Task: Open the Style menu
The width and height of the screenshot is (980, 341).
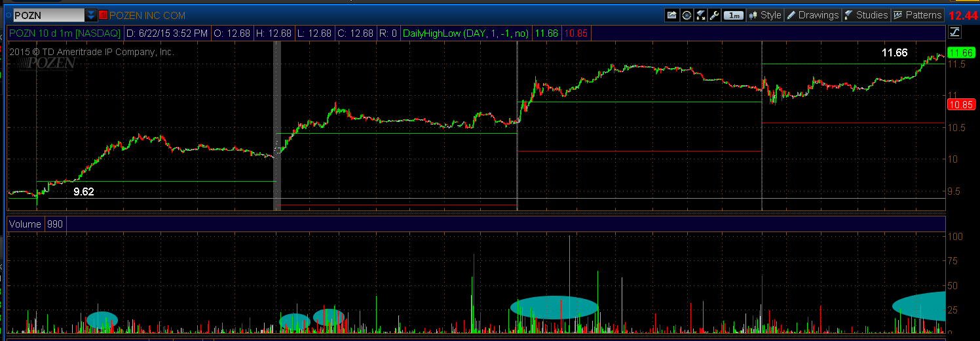Action: point(764,15)
